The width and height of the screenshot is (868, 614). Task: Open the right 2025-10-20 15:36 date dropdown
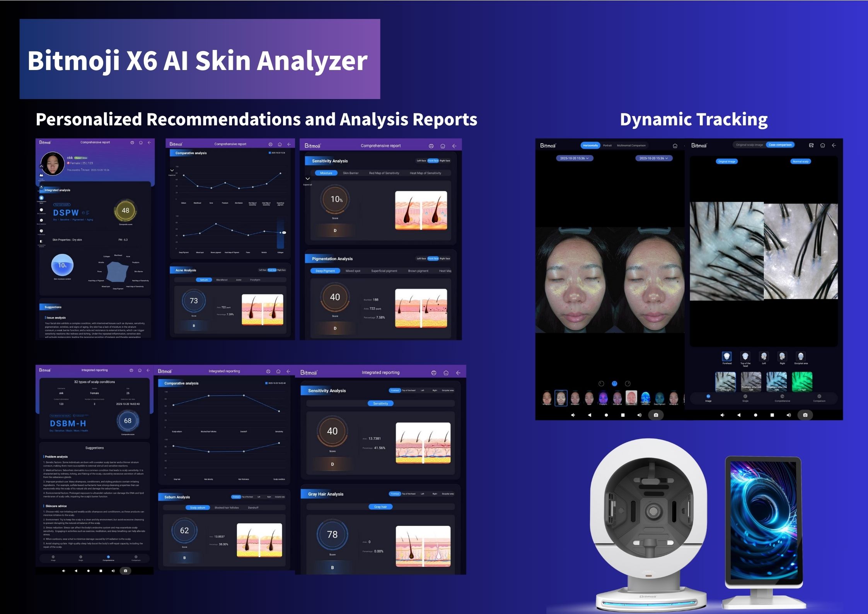click(653, 158)
